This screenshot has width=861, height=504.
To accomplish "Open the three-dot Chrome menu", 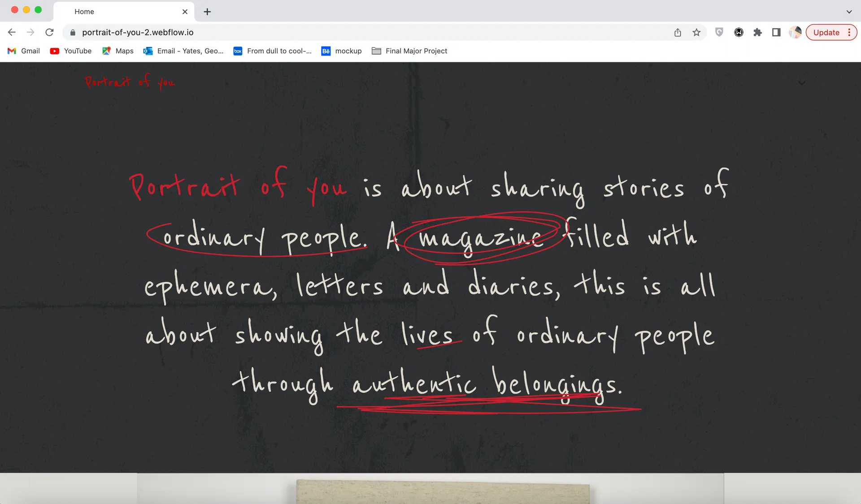I will [849, 32].
